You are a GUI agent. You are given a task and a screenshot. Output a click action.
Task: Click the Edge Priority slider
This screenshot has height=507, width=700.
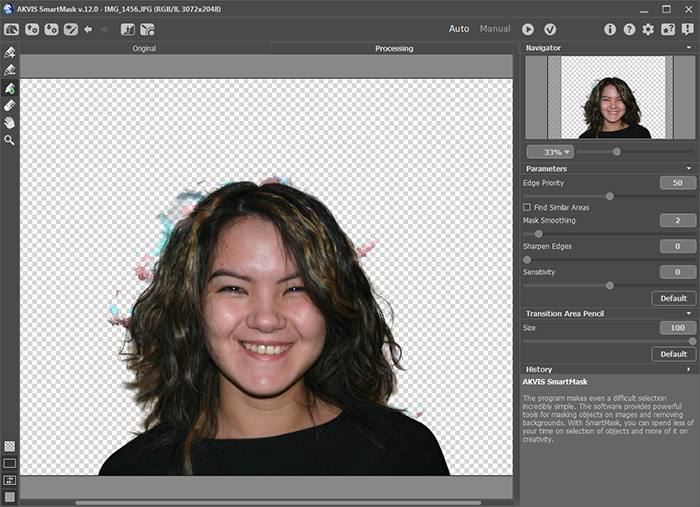pyautogui.click(x=609, y=196)
